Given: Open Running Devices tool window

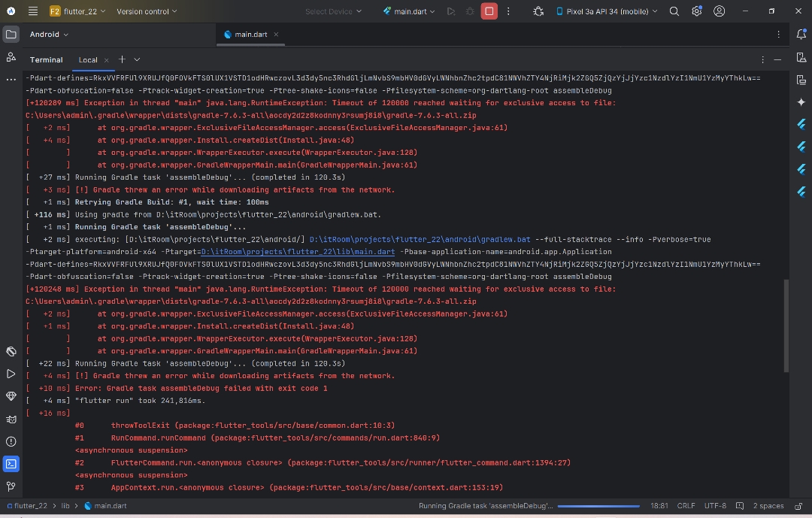Looking at the screenshot, I should pos(801,80).
